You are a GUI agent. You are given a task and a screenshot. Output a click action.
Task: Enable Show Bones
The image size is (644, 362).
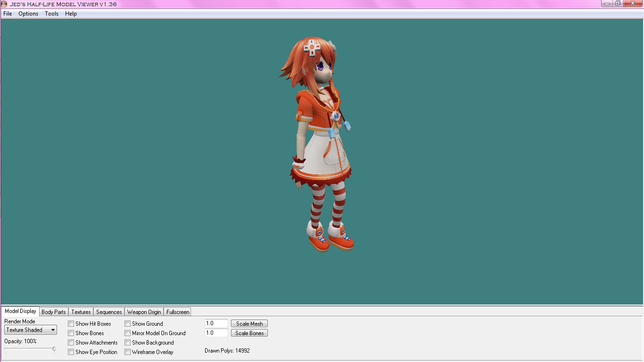tap(71, 333)
